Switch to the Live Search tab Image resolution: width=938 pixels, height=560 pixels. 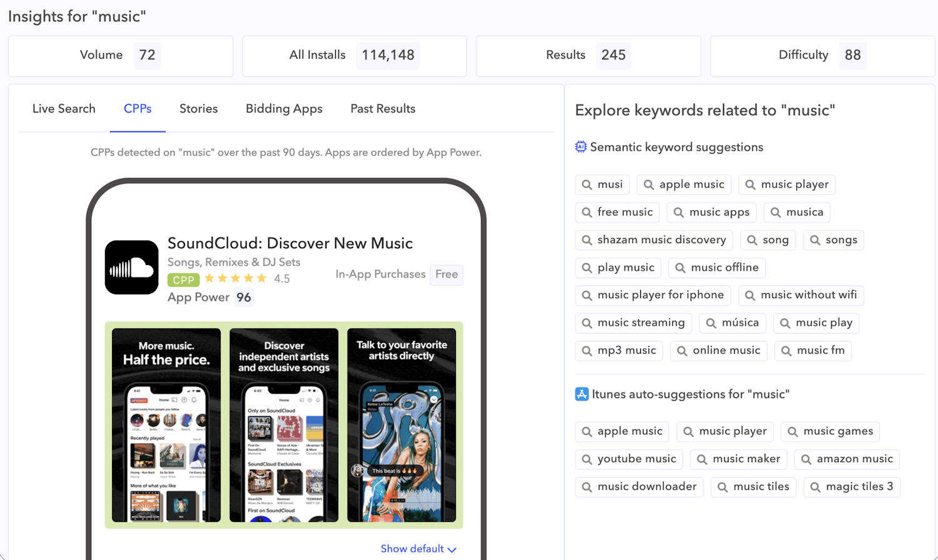pyautogui.click(x=64, y=109)
